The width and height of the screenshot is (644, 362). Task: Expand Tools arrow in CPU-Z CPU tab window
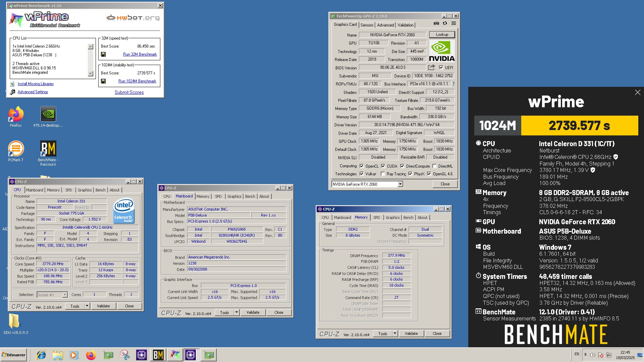[87, 306]
